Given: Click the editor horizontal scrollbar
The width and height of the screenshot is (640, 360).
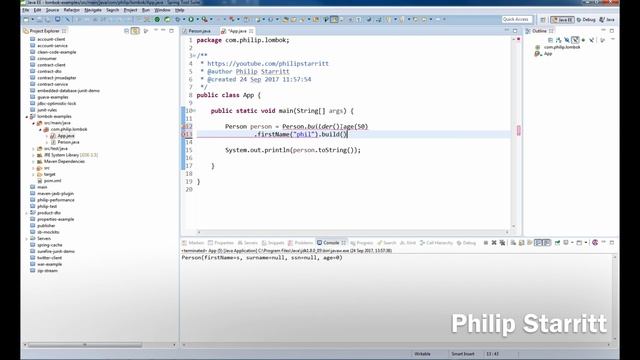Looking at the screenshot, I should pyautogui.click(x=352, y=232).
